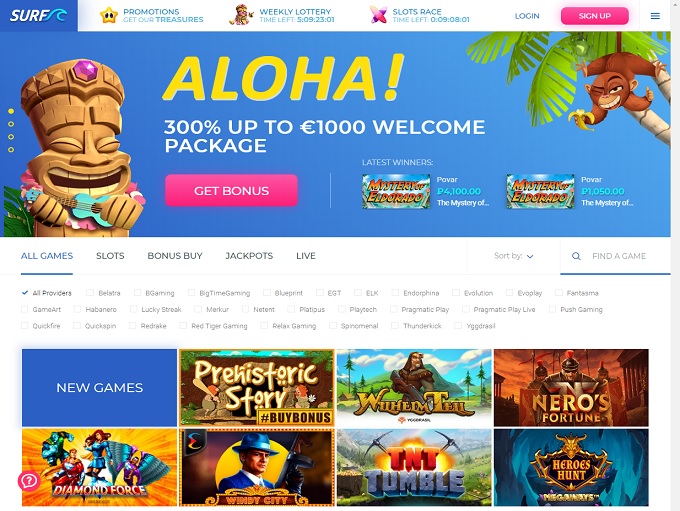The image size is (680, 511).
Task: Enable the Pragmatic Play provider filter
Action: (393, 309)
